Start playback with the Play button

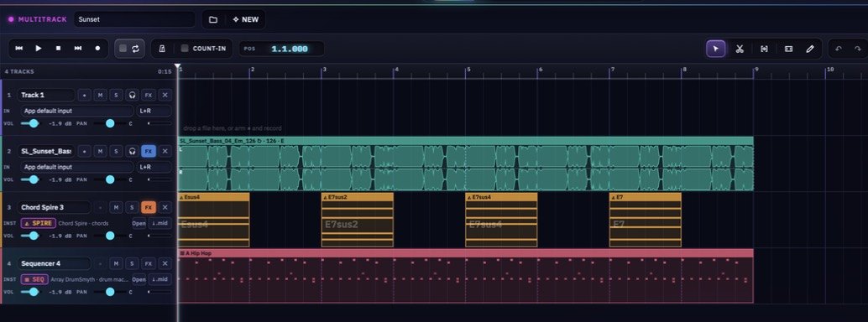tap(39, 49)
